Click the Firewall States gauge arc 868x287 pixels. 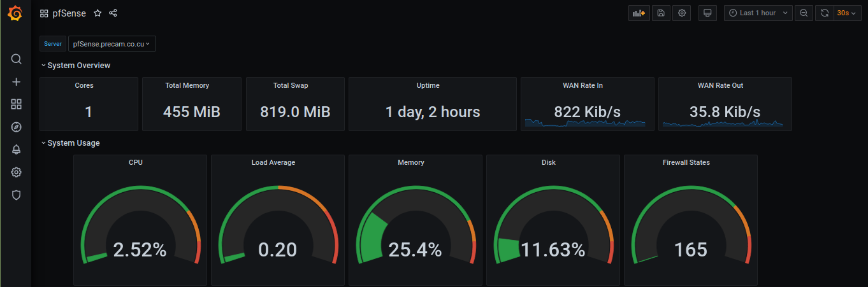(691, 224)
